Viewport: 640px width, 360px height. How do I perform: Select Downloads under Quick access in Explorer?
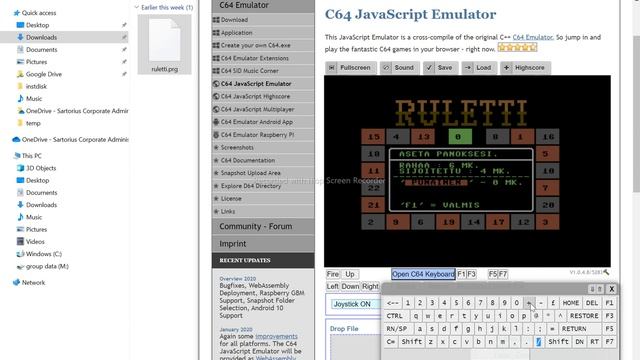41,37
